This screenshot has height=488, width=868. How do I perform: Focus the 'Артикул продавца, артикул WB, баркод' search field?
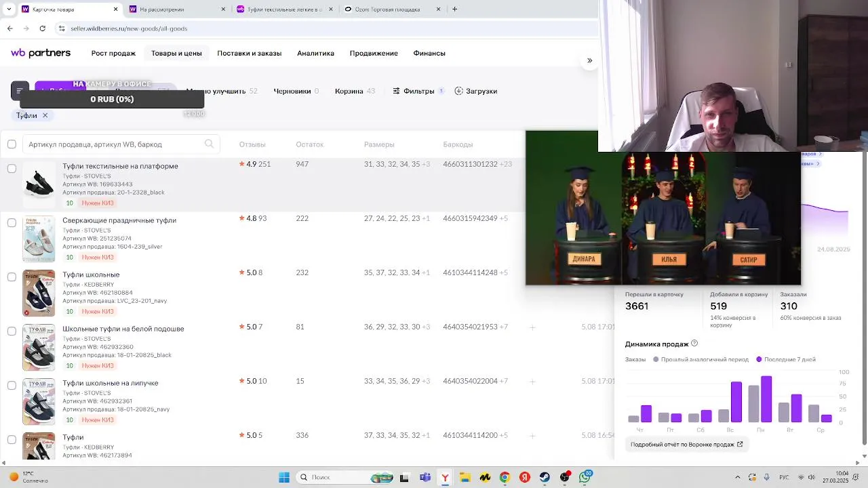pyautogui.click(x=121, y=144)
